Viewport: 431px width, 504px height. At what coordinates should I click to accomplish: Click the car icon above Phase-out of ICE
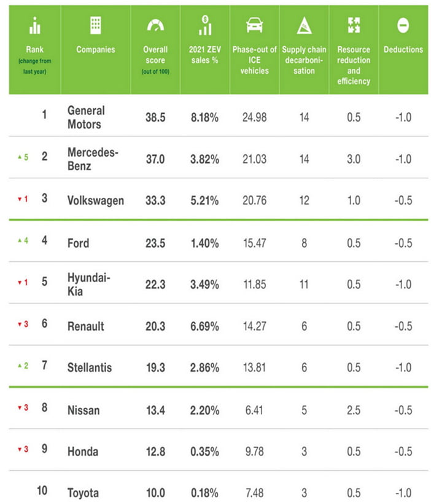tap(254, 25)
